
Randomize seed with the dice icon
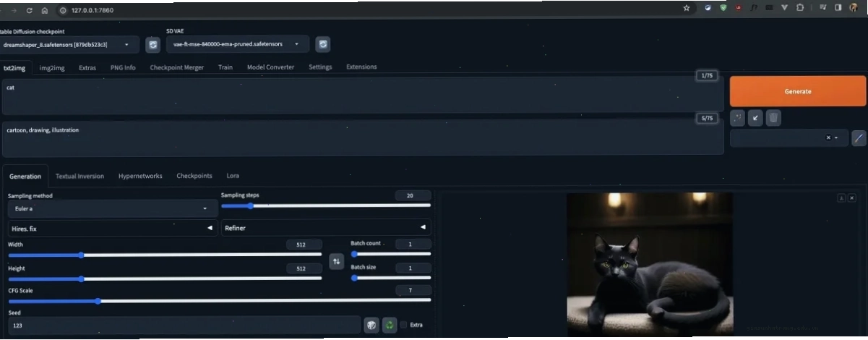click(x=371, y=325)
